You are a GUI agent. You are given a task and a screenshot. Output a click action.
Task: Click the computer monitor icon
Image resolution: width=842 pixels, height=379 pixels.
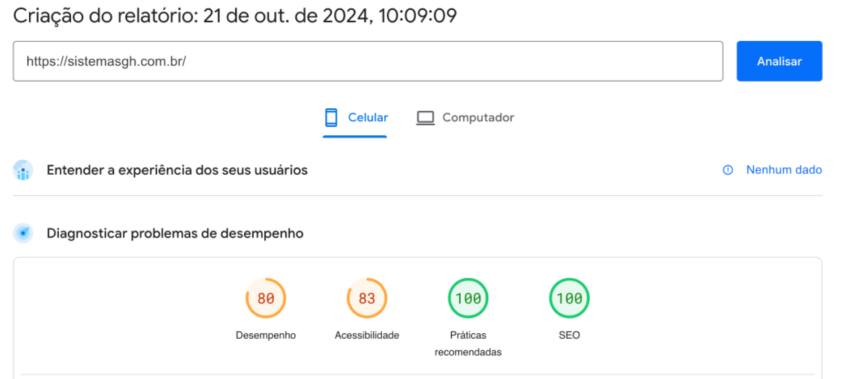pos(425,118)
